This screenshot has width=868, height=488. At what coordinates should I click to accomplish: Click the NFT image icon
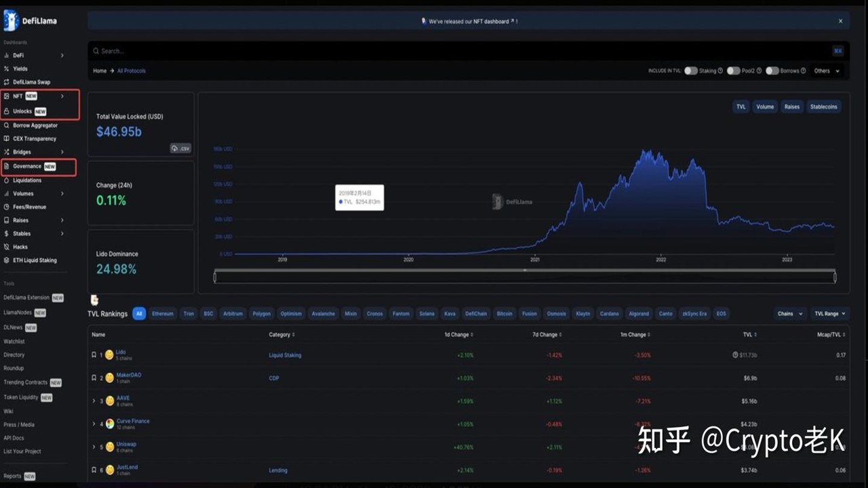pyautogui.click(x=6, y=96)
